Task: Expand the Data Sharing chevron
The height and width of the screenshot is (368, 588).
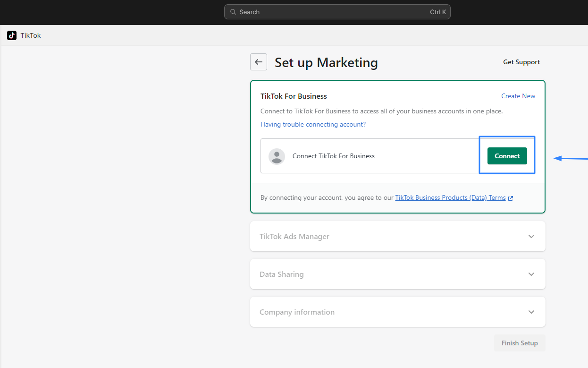Action: 531,274
